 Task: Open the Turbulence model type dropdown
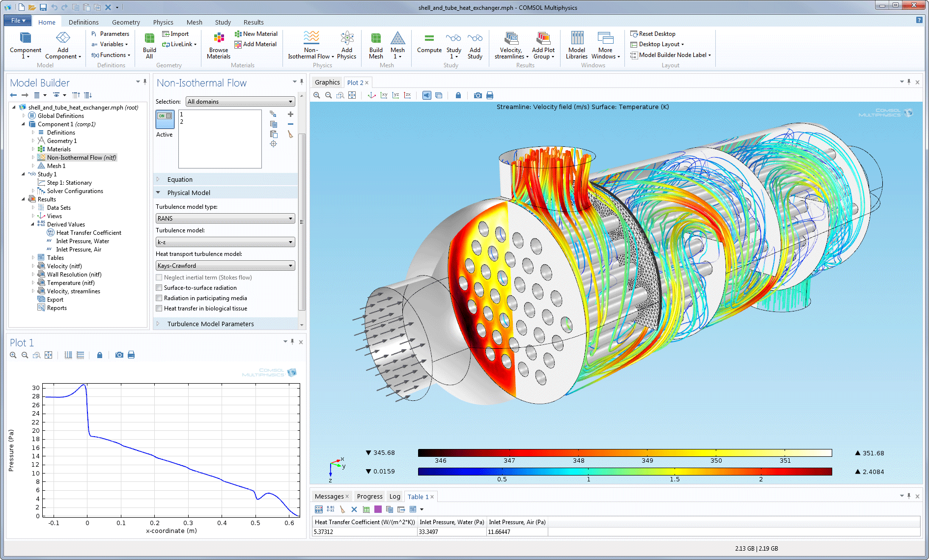[290, 218]
